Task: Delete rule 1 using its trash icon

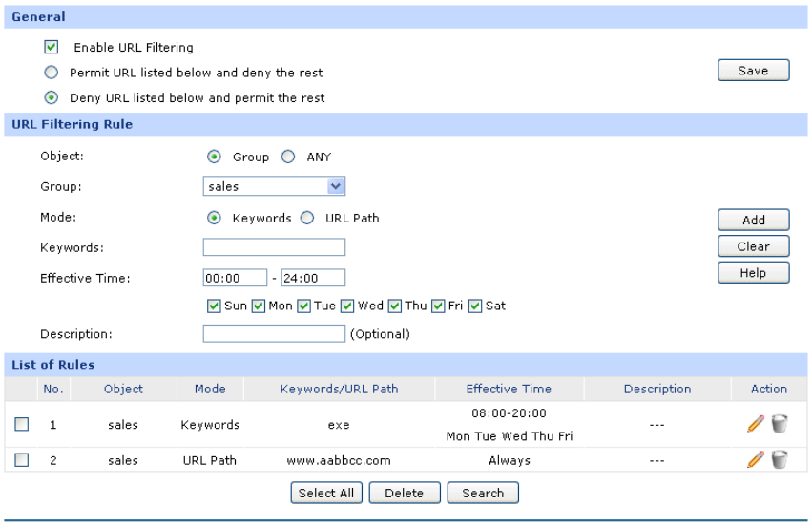Action: click(x=780, y=424)
